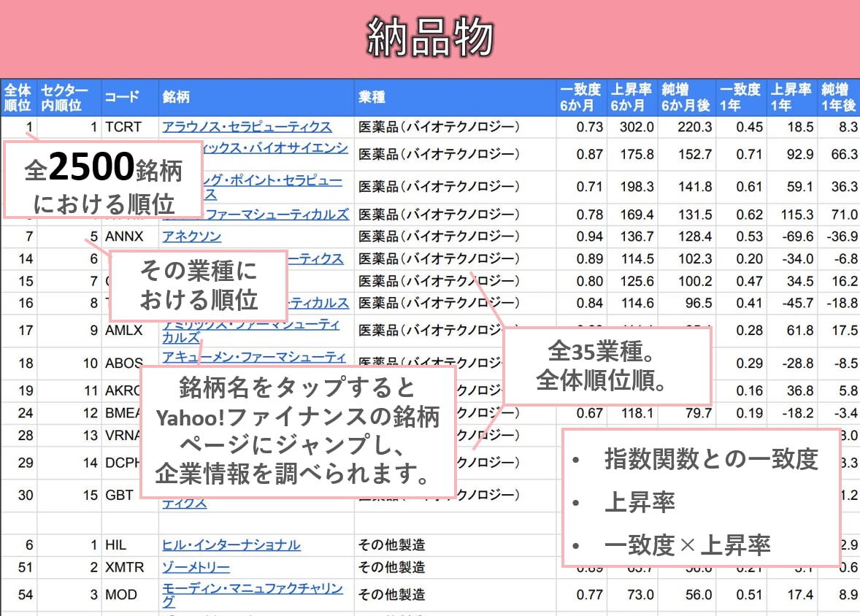Select the 61.8 value in AMLX row

[x=791, y=330]
